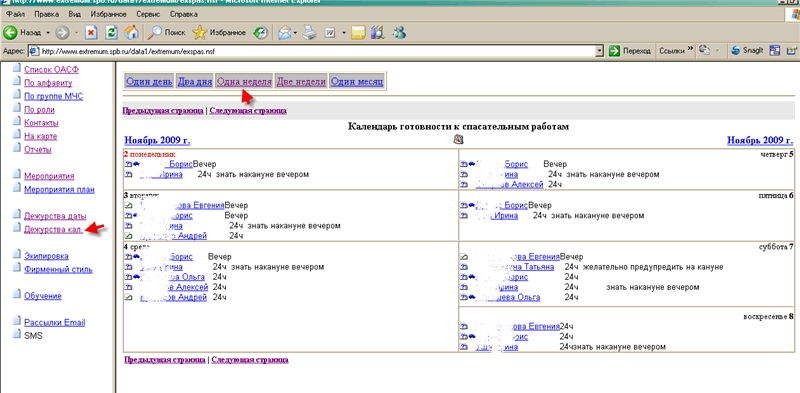Expand the mail icon dropdown arrow
This screenshot has height=393, width=800.
[x=295, y=33]
